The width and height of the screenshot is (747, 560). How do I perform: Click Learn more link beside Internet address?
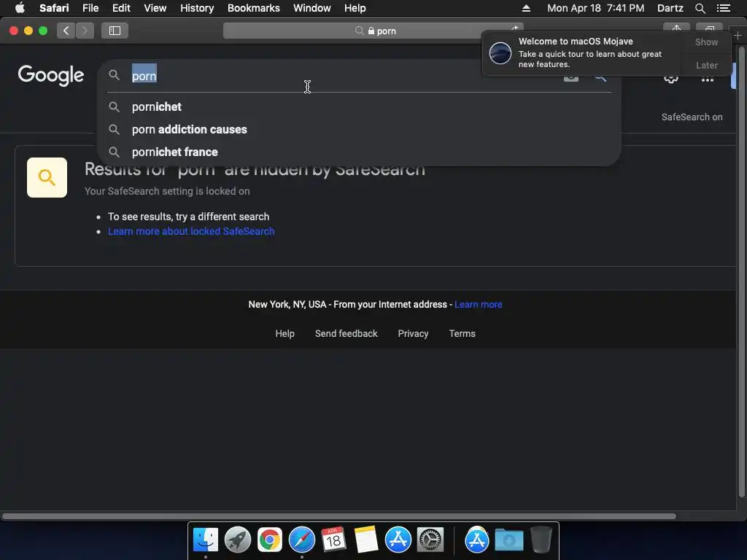tap(479, 304)
